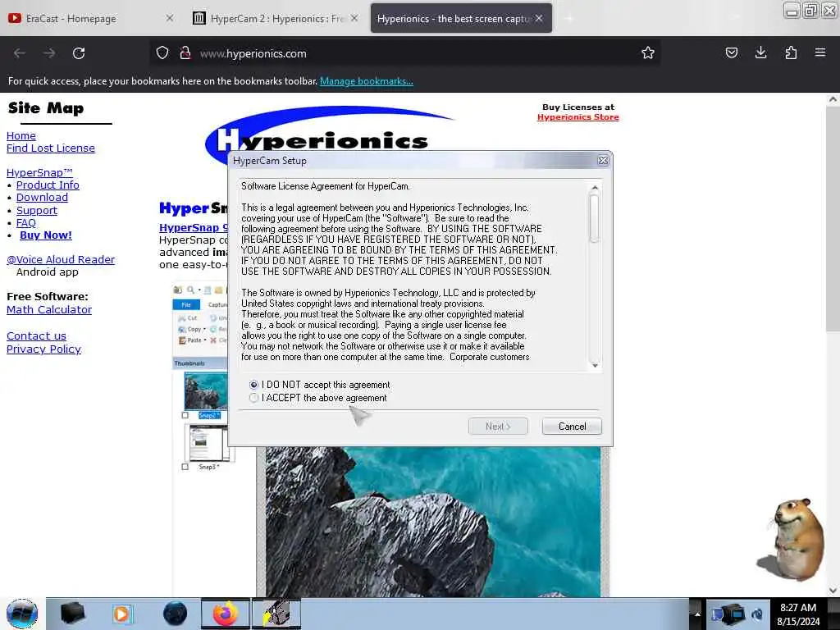Go back using the browser back arrow
Viewport: 840px width, 630px height.
(x=20, y=53)
